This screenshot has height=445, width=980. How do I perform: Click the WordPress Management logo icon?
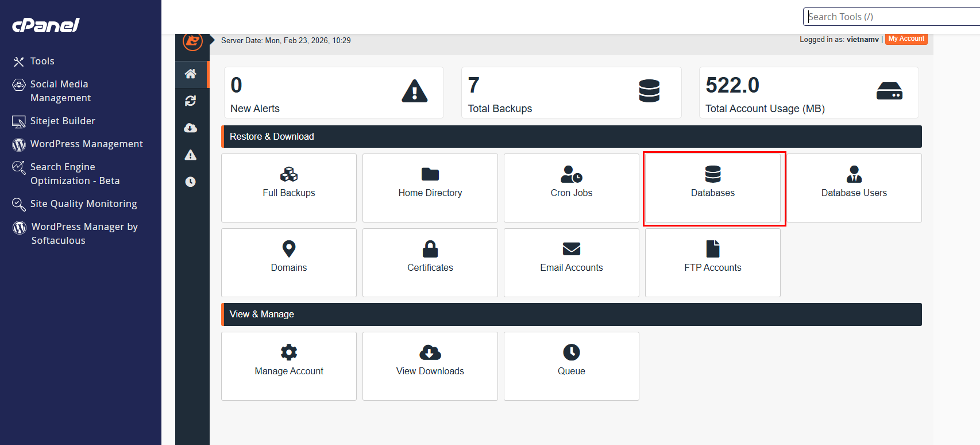[19, 144]
